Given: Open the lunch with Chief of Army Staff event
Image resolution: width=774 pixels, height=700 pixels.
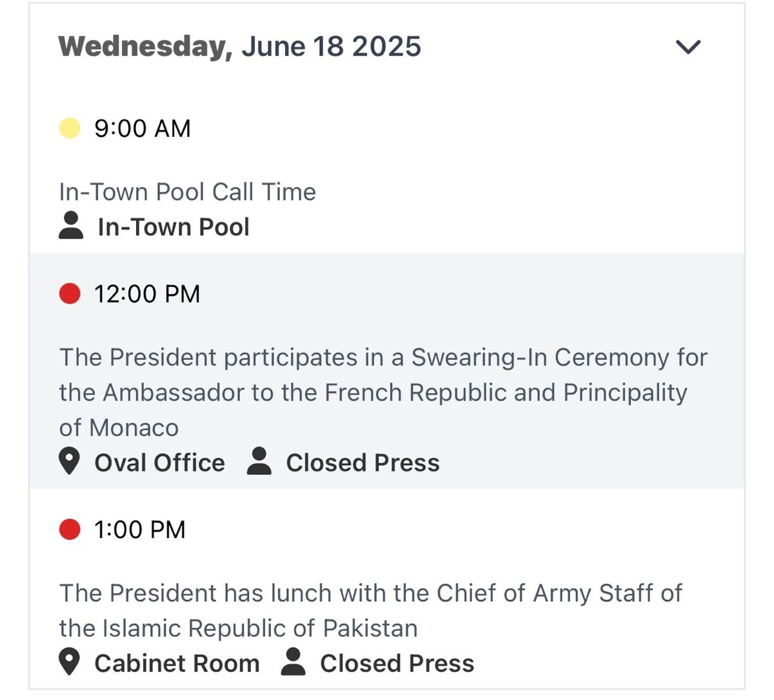Looking at the screenshot, I should [371, 610].
